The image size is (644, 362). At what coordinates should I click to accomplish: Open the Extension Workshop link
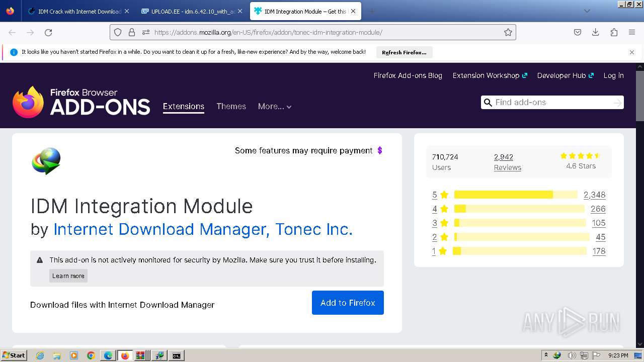click(490, 75)
